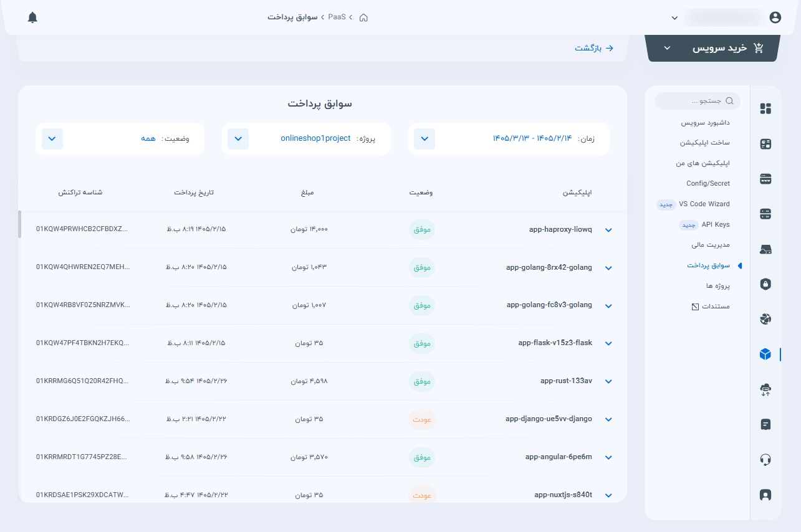Click the جستجو search field
The height and width of the screenshot is (532, 801).
coord(698,101)
